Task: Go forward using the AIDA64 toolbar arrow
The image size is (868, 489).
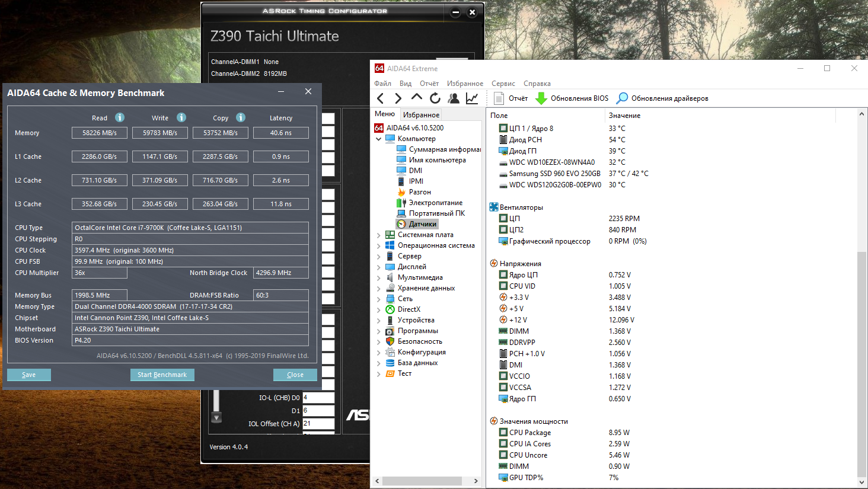Action: [398, 98]
